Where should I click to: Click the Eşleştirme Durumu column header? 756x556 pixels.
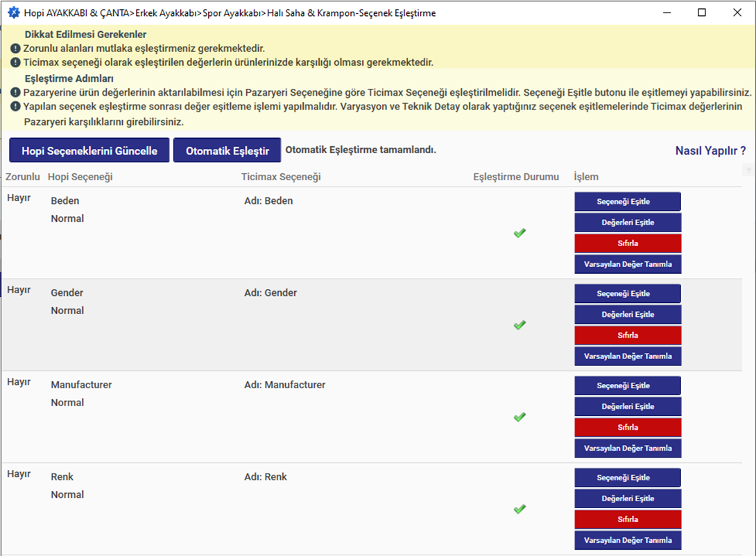point(516,177)
